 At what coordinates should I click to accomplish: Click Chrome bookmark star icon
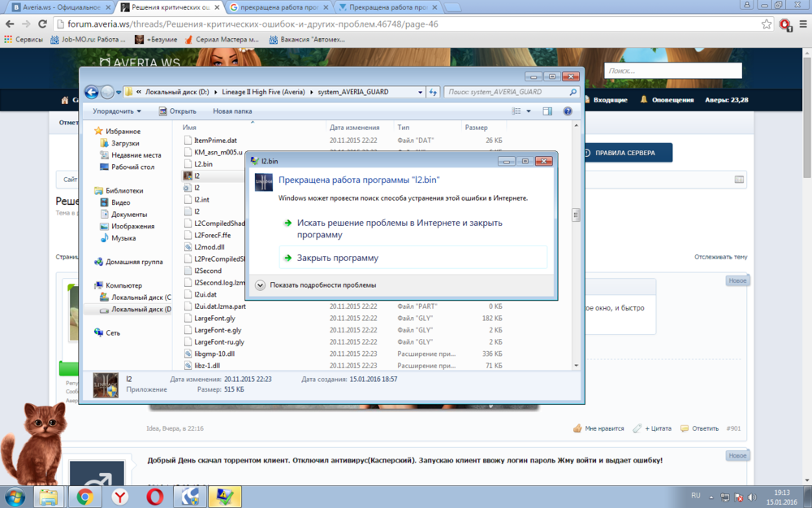tap(767, 24)
